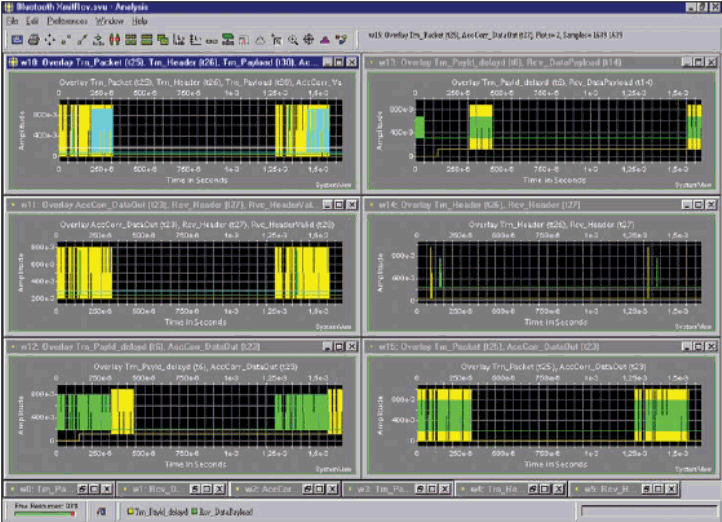Click the magnifying glass zoom icon

(x=292, y=40)
